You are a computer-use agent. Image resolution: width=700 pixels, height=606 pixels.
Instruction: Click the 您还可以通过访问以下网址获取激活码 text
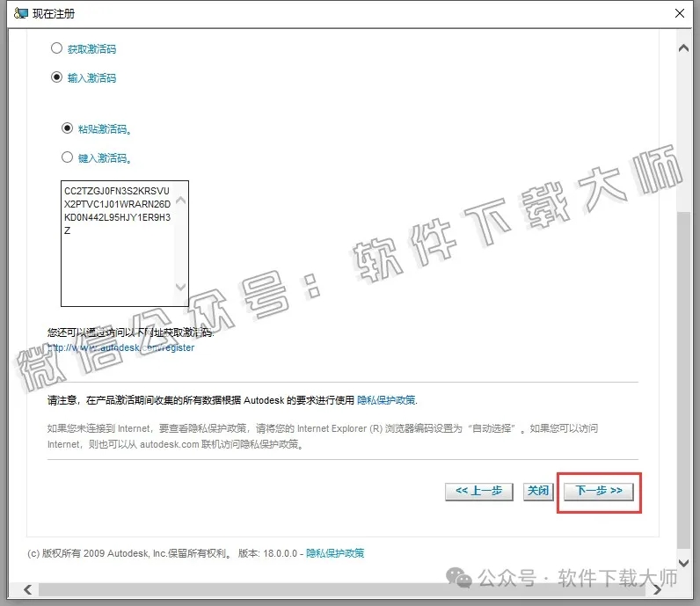click(x=131, y=332)
